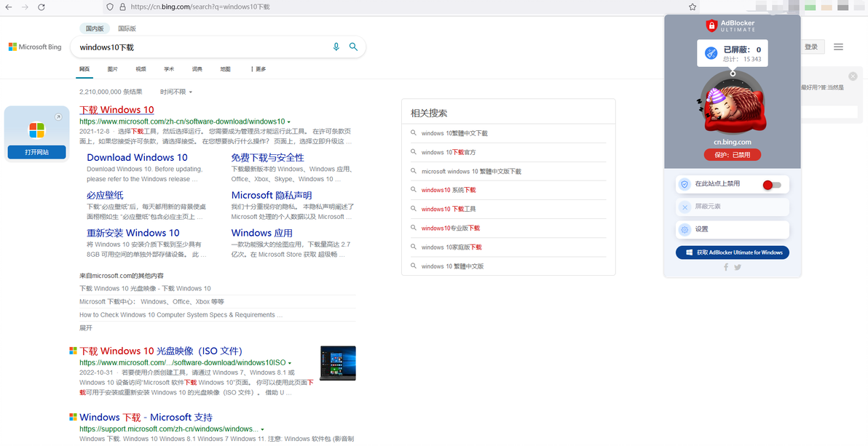868x446 pixels.
Task: Open the 重新安装 Windows 10 sublink
Action: point(133,233)
